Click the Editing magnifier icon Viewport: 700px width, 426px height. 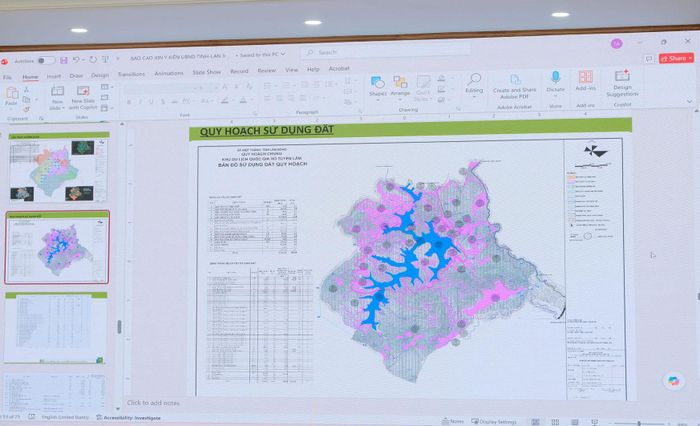pyautogui.click(x=474, y=79)
